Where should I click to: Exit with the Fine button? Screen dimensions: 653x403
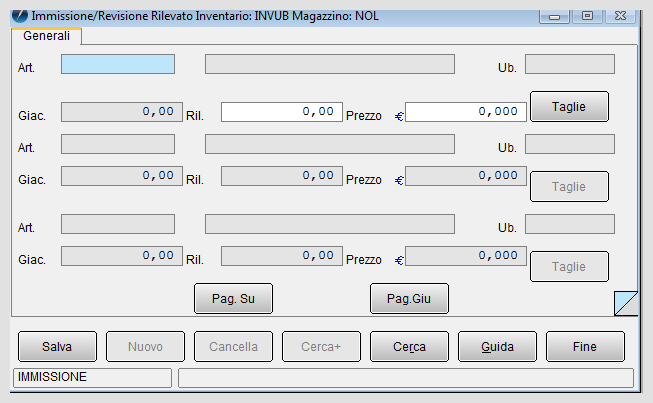point(585,346)
